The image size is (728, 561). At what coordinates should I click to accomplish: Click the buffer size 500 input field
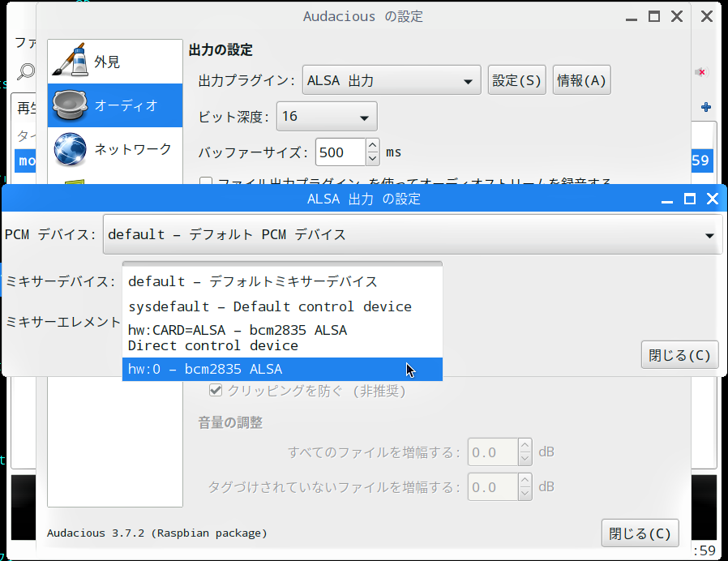340,152
